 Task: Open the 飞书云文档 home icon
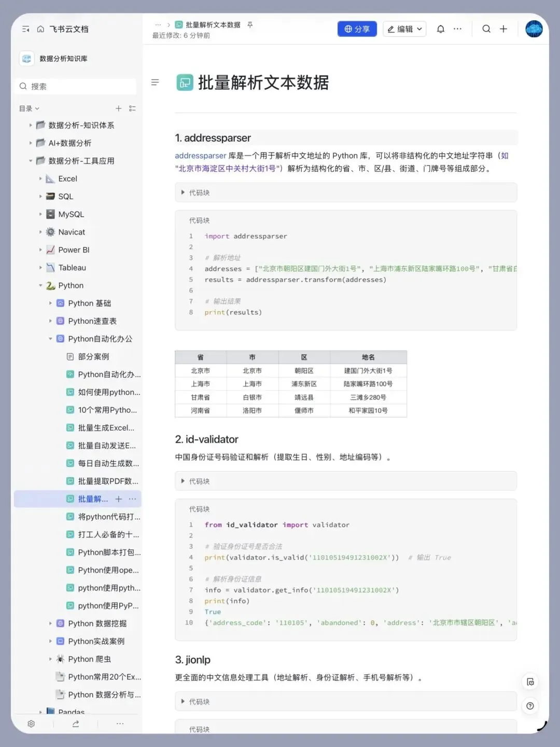click(40, 29)
